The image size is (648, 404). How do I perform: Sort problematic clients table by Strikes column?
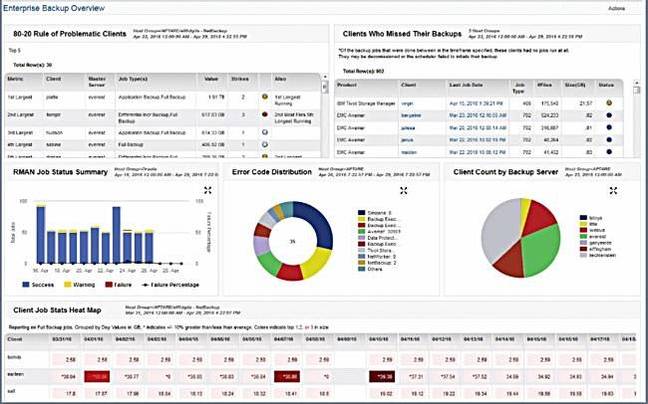tap(240, 79)
